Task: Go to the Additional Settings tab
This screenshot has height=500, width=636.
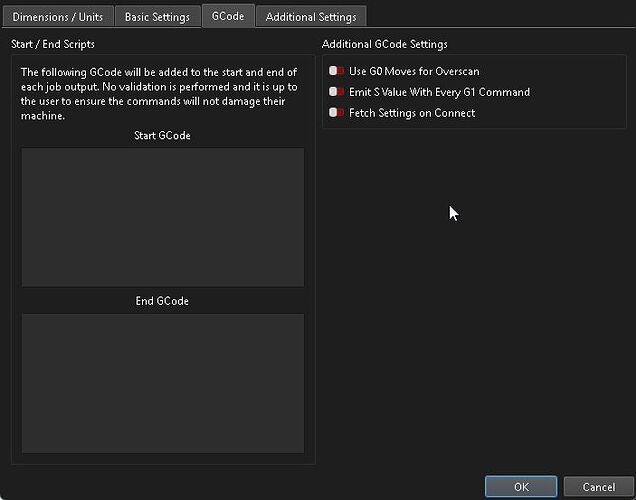Action: 311,17
